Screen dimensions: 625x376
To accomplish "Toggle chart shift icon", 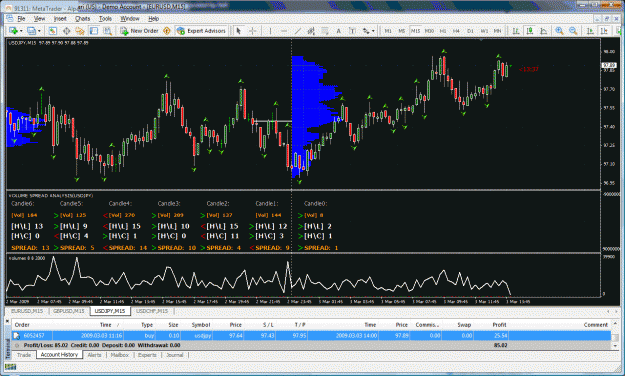I will (x=604, y=31).
